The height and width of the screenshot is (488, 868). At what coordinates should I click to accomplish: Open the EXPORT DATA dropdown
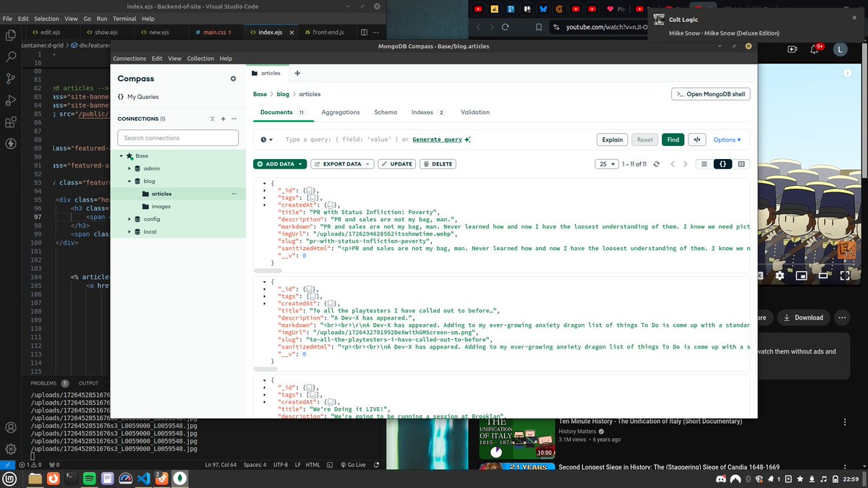tap(342, 164)
